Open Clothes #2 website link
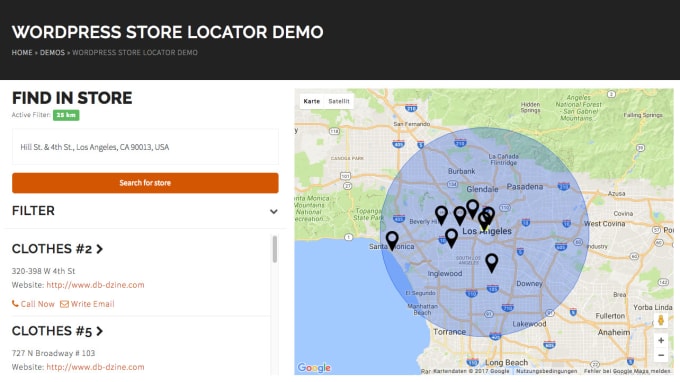 click(95, 285)
